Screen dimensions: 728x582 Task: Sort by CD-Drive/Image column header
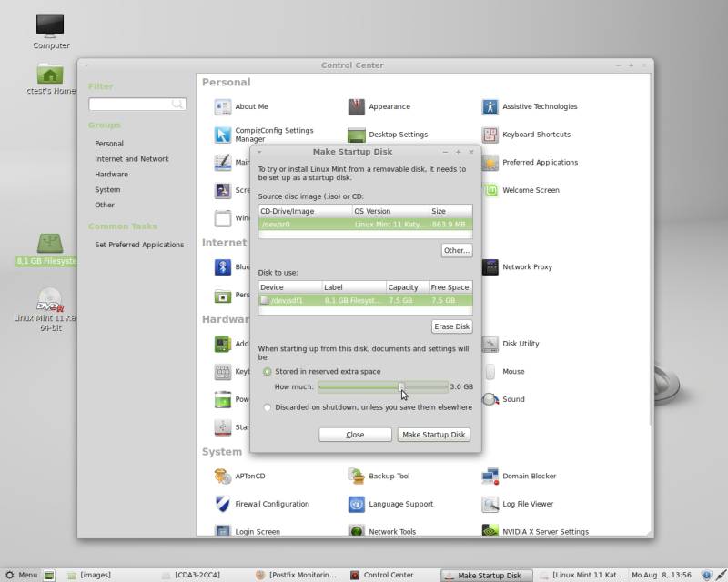click(305, 211)
